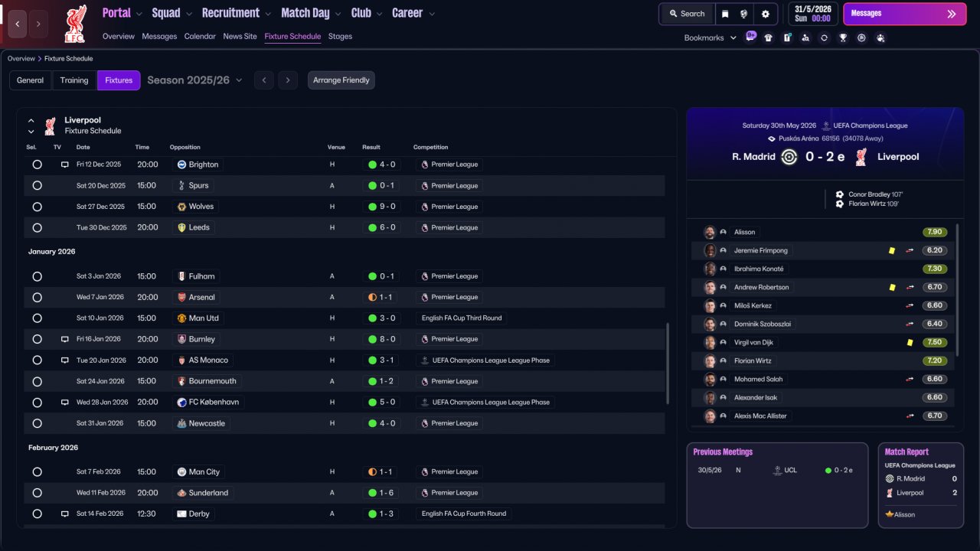Select the Sunderland fixture radio button
The width and height of the screenshot is (980, 551).
[37, 493]
